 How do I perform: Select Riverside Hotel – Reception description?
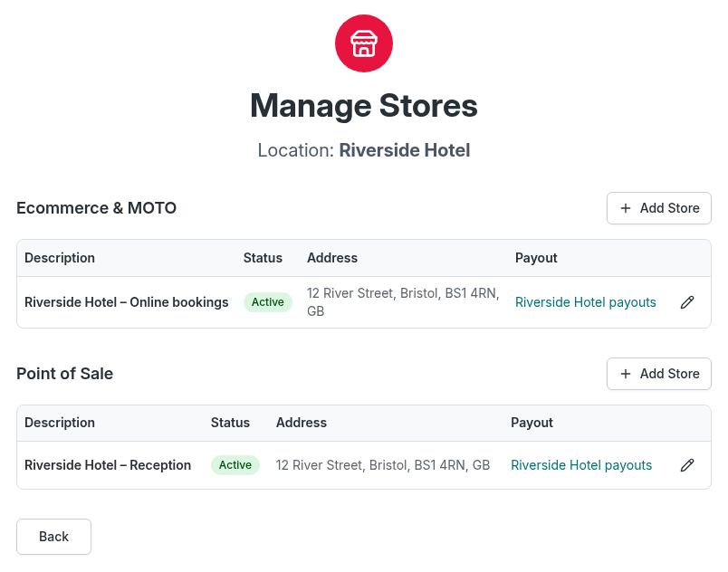coord(108,465)
